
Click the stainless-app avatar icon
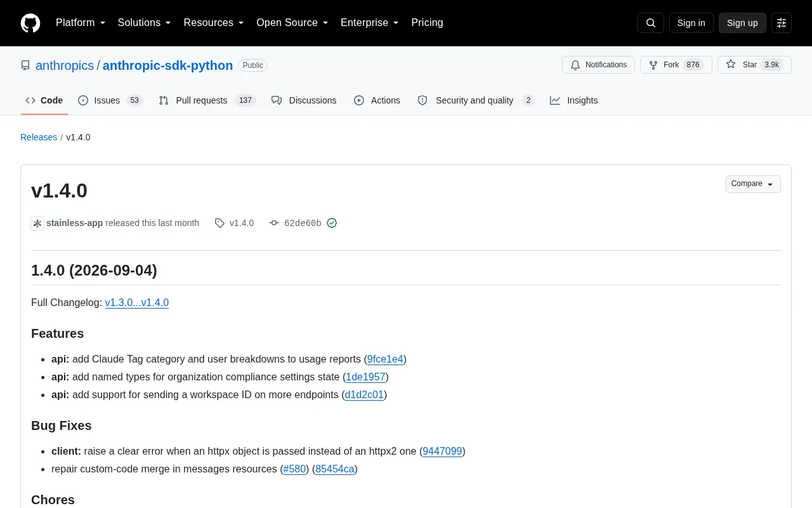point(37,223)
